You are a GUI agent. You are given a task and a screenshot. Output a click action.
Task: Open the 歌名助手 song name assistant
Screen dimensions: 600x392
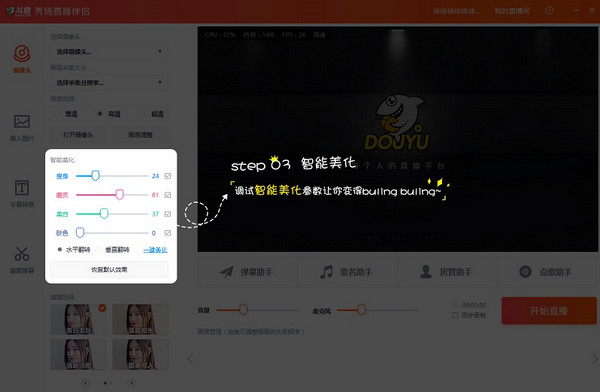(347, 272)
